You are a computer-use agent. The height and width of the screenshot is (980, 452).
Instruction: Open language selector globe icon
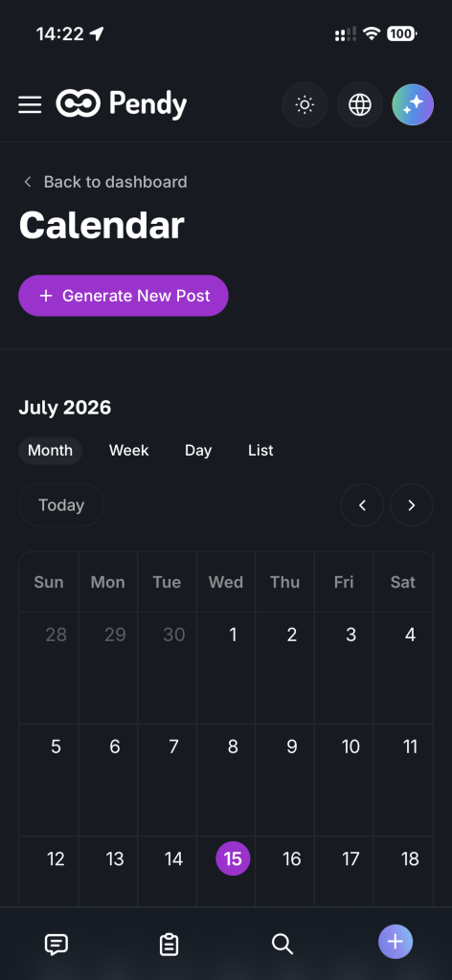[x=359, y=104]
